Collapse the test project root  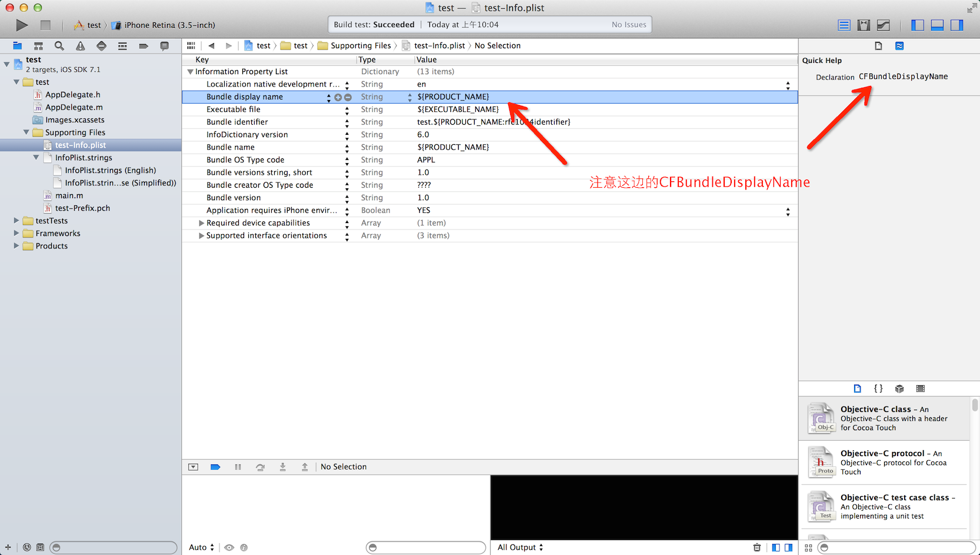(7, 64)
